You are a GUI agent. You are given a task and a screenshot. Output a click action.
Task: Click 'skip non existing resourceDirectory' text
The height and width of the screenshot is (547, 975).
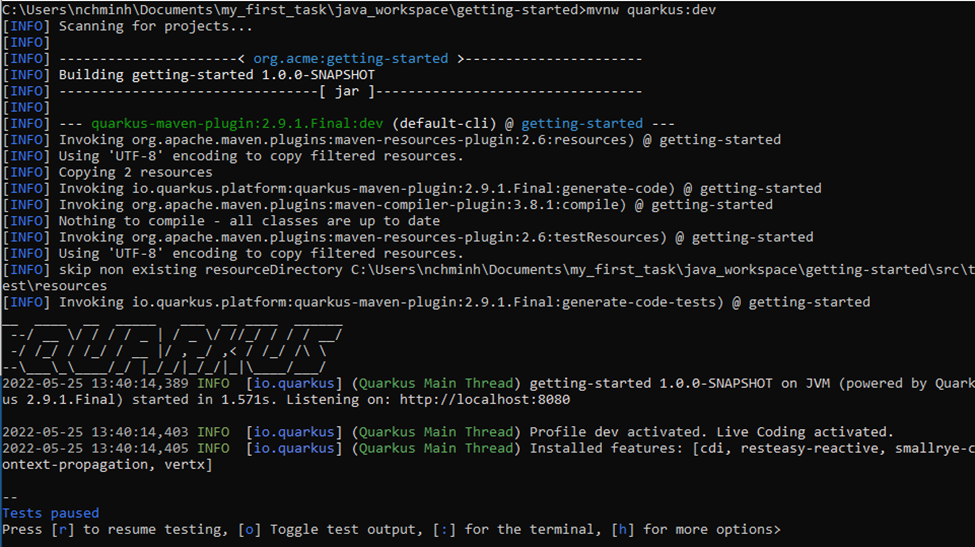[x=200, y=270]
